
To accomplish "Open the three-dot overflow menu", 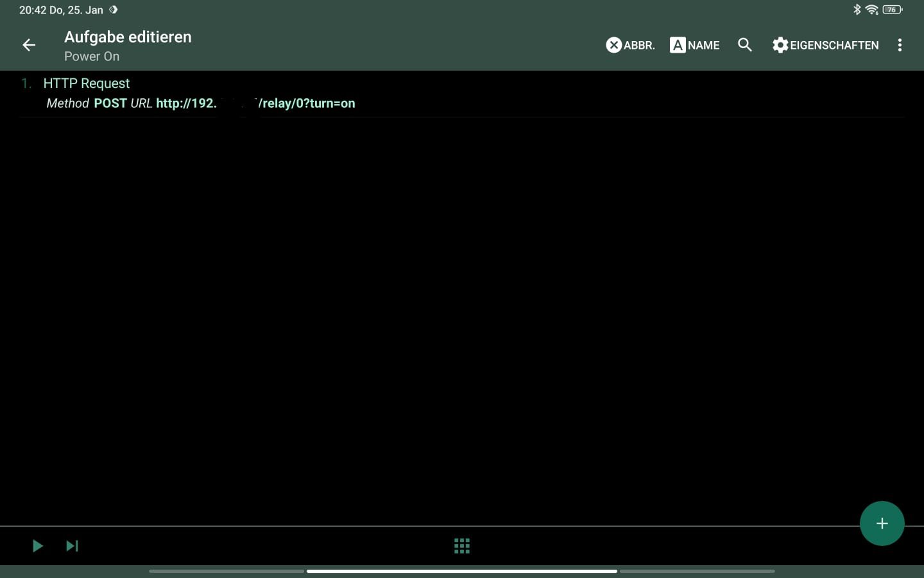I will (x=900, y=45).
